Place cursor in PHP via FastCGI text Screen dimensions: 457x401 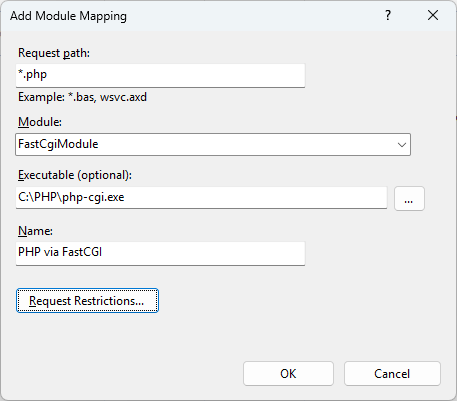point(60,252)
